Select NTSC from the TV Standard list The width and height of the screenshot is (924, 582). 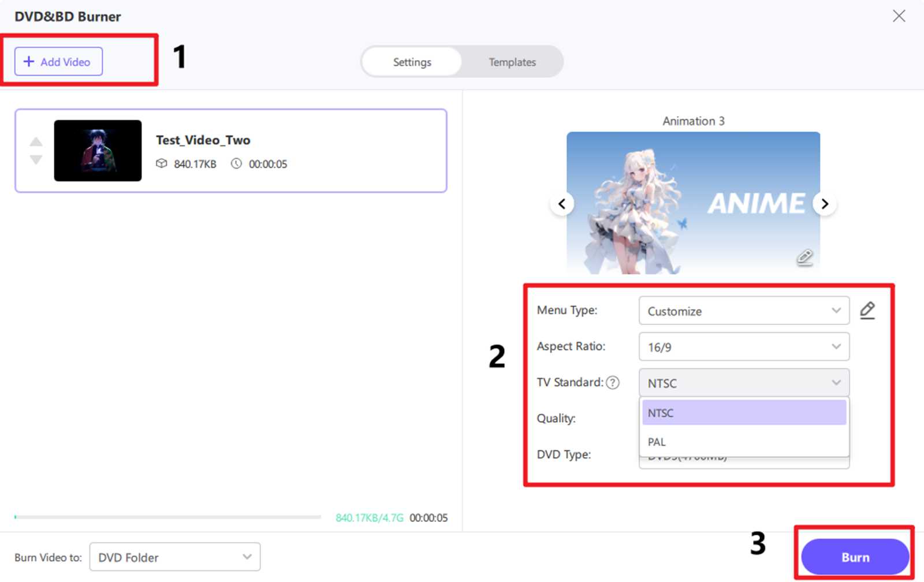(744, 412)
